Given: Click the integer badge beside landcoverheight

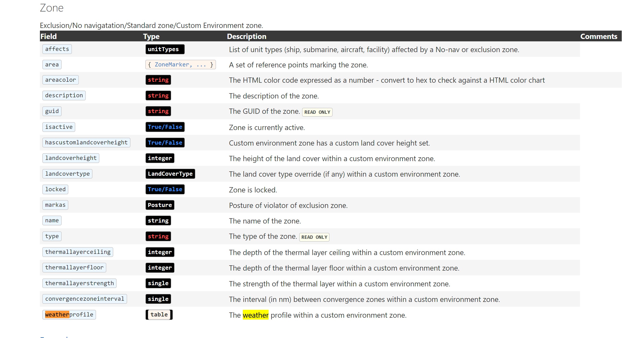Looking at the screenshot, I should (x=159, y=158).
